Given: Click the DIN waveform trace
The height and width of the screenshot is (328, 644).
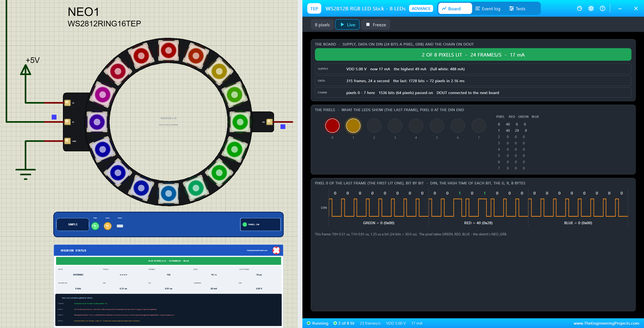Looking at the screenshot, I should (x=478, y=208).
